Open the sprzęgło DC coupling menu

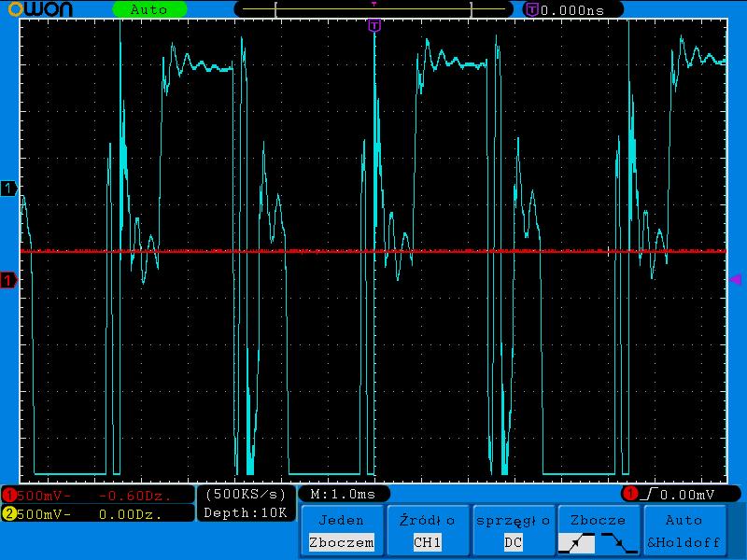point(513,531)
